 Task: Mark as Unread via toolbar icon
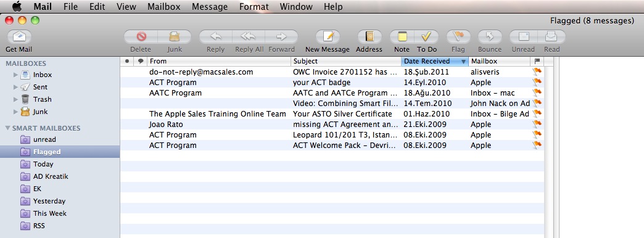point(523,36)
